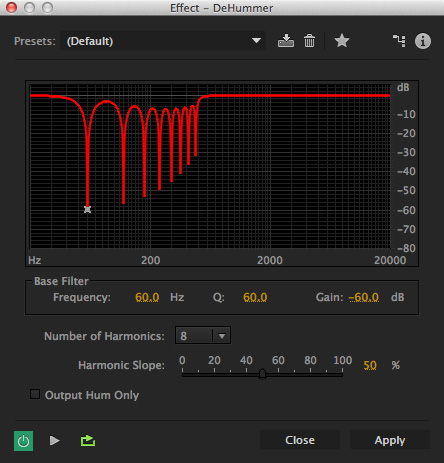The width and height of the screenshot is (444, 463).
Task: Click the Gain value -60.0 dB
Action: pyautogui.click(x=364, y=297)
